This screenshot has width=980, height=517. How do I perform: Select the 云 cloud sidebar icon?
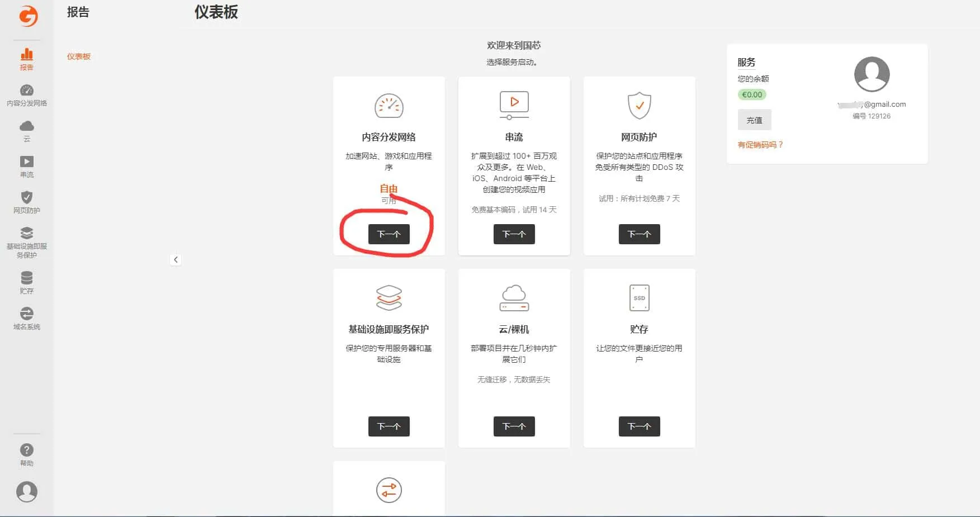(x=27, y=131)
